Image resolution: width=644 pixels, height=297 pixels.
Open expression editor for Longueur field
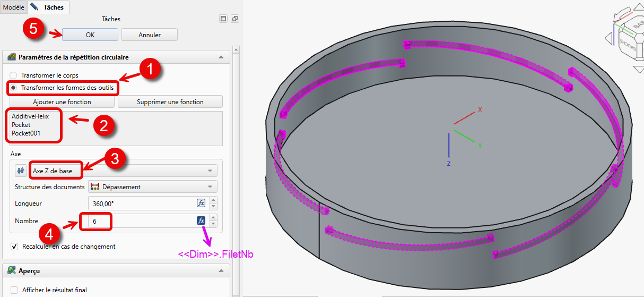(x=201, y=203)
